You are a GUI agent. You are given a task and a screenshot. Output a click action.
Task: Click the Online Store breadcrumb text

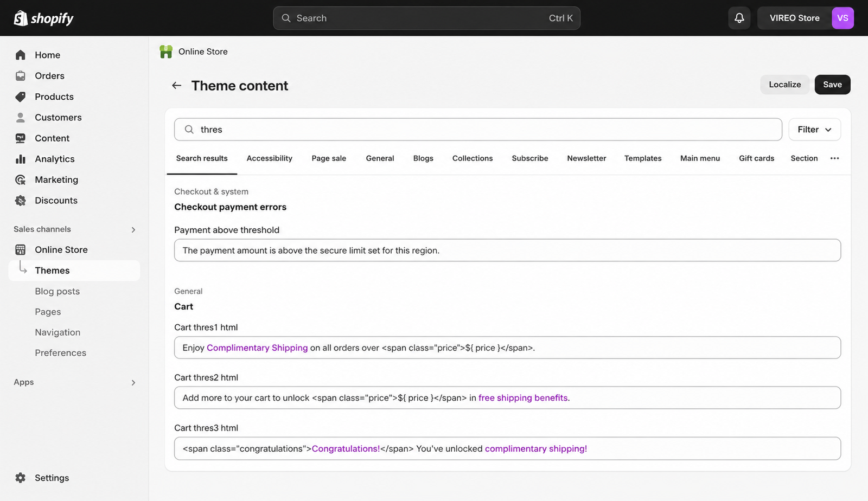coord(203,52)
